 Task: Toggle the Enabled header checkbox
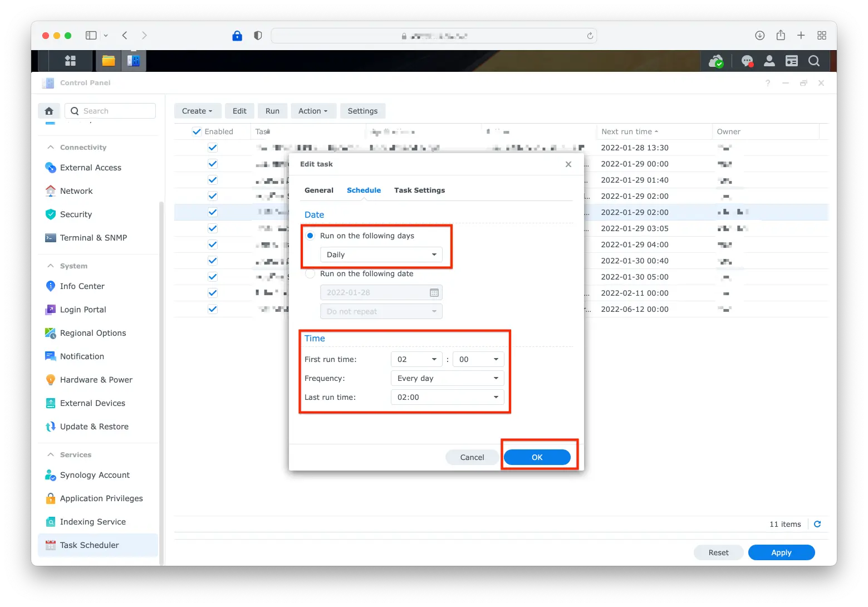coord(197,132)
